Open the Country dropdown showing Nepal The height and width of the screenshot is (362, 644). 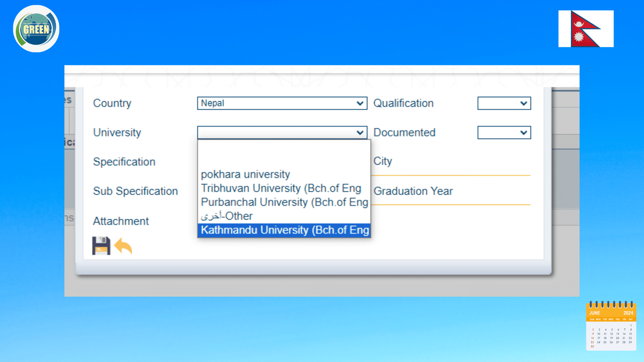(282, 103)
